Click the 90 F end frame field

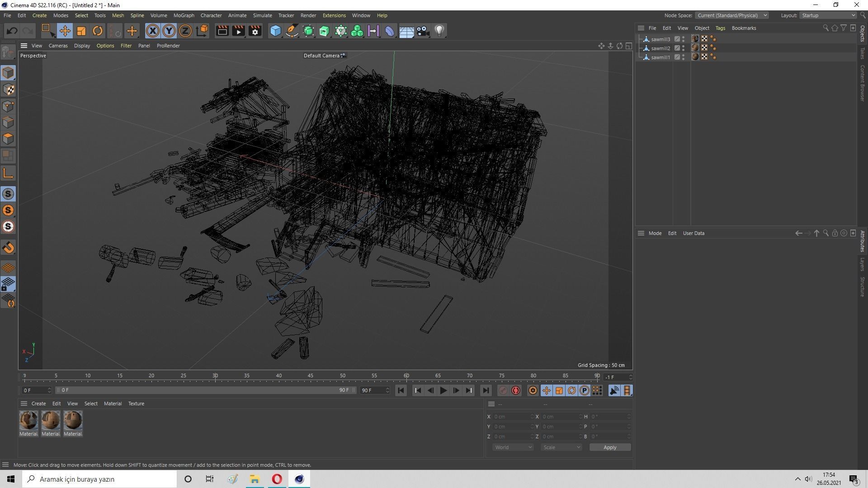tap(374, 390)
